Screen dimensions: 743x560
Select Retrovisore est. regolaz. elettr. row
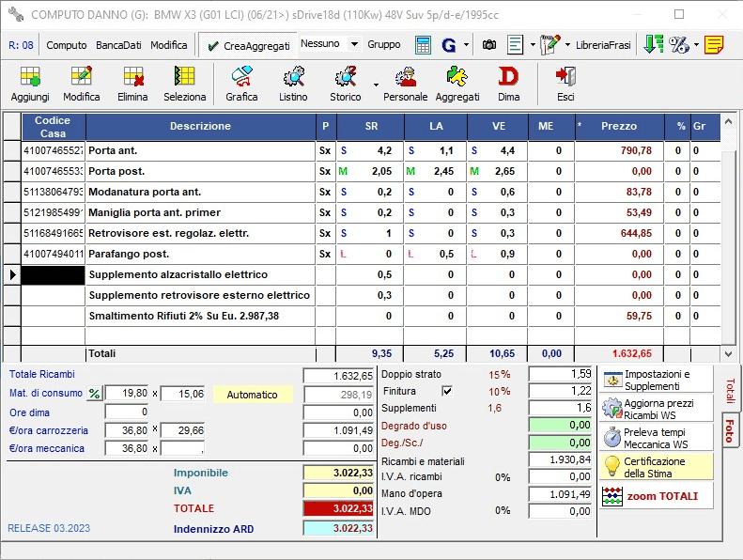pyautogui.click(x=362, y=233)
